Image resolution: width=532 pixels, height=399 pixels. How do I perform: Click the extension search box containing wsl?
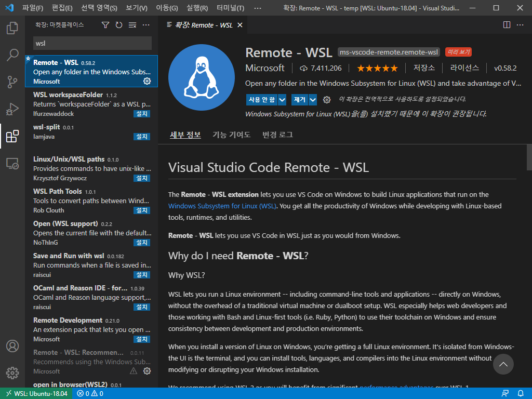(92, 44)
